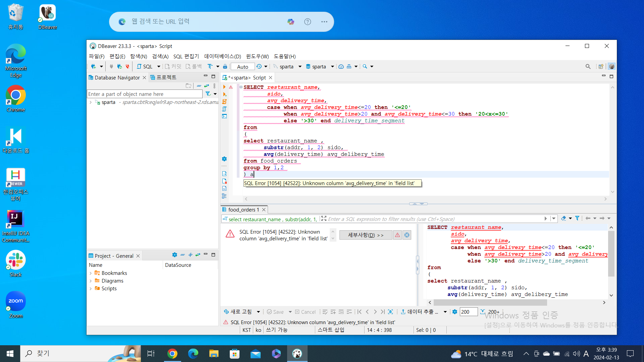Collapse all nodes in Database Navigator
Image resolution: width=644 pixels, height=362 pixels.
tap(199, 86)
